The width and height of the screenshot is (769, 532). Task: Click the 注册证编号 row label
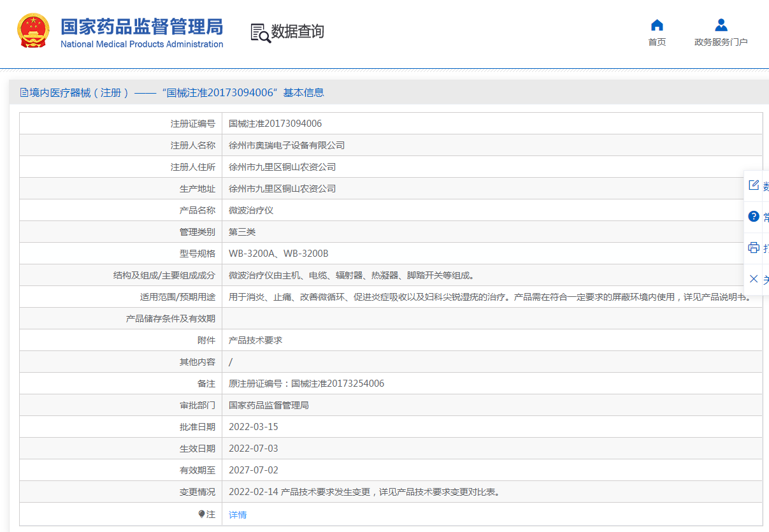point(193,124)
